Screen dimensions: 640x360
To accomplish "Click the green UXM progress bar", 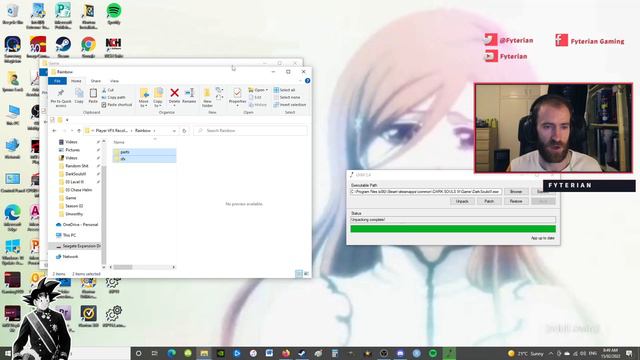I will point(453,229).
